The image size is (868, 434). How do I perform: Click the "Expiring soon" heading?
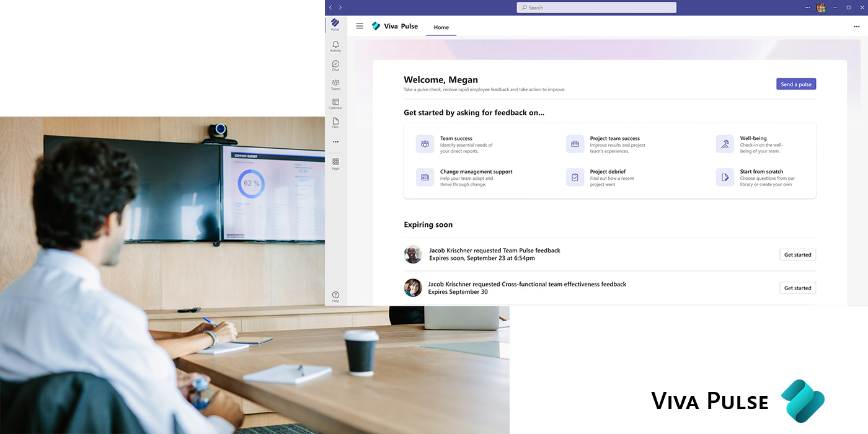click(428, 224)
